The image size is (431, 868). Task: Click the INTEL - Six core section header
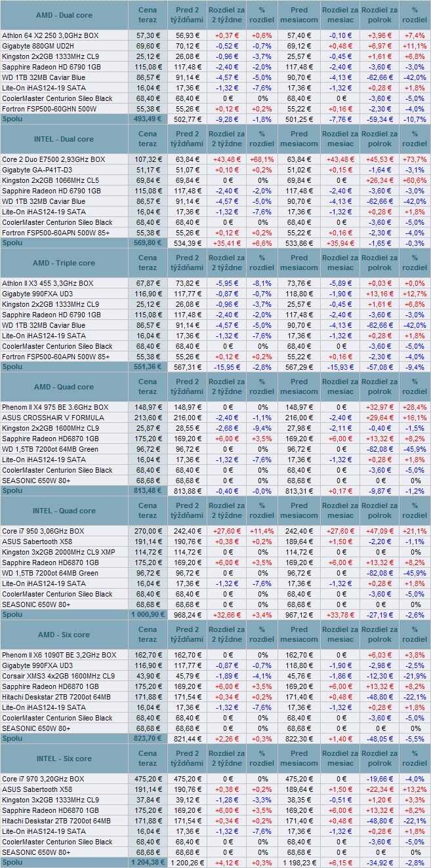pyautogui.click(x=64, y=759)
